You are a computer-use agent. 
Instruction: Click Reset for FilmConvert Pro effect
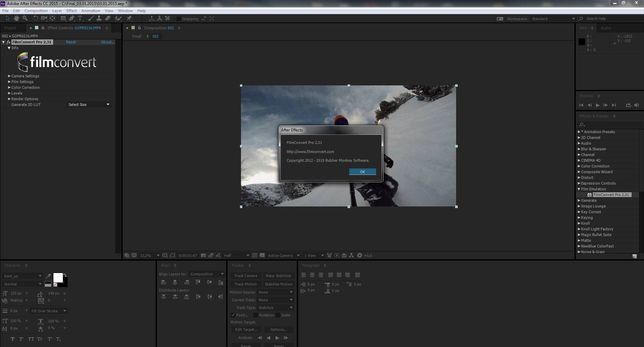pyautogui.click(x=71, y=42)
